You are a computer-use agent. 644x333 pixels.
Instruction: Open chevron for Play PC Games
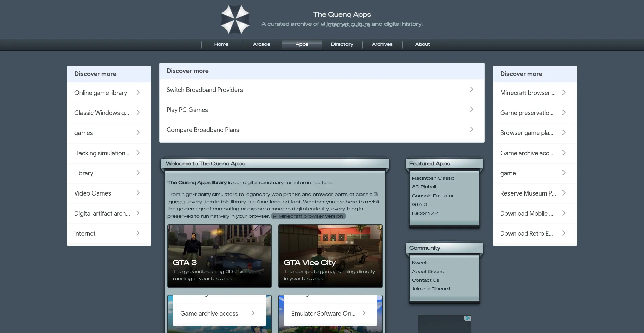pos(472,109)
